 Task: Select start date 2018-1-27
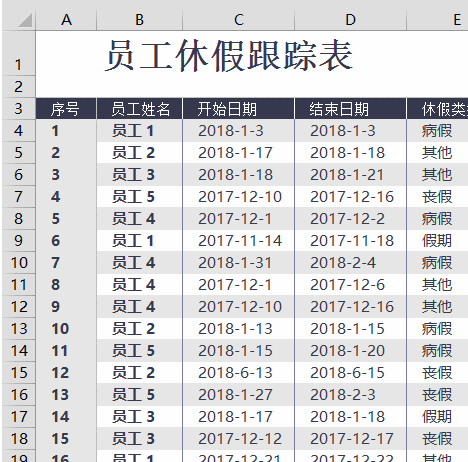[x=238, y=395]
